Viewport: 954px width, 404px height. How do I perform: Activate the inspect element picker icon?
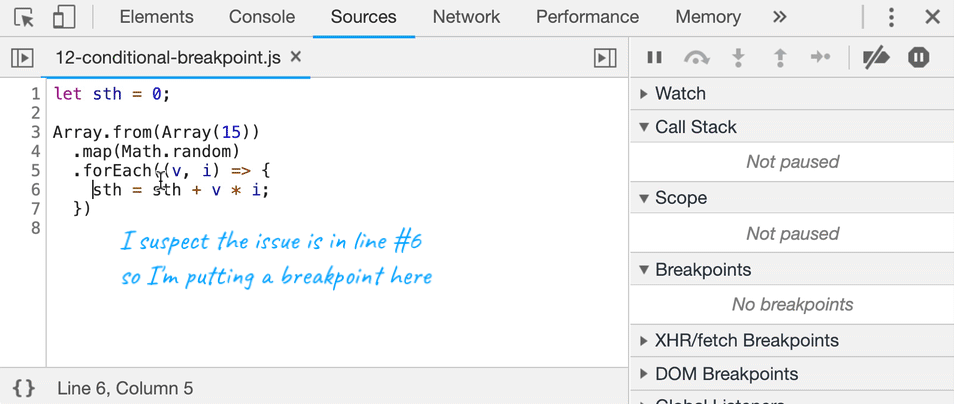point(24,18)
